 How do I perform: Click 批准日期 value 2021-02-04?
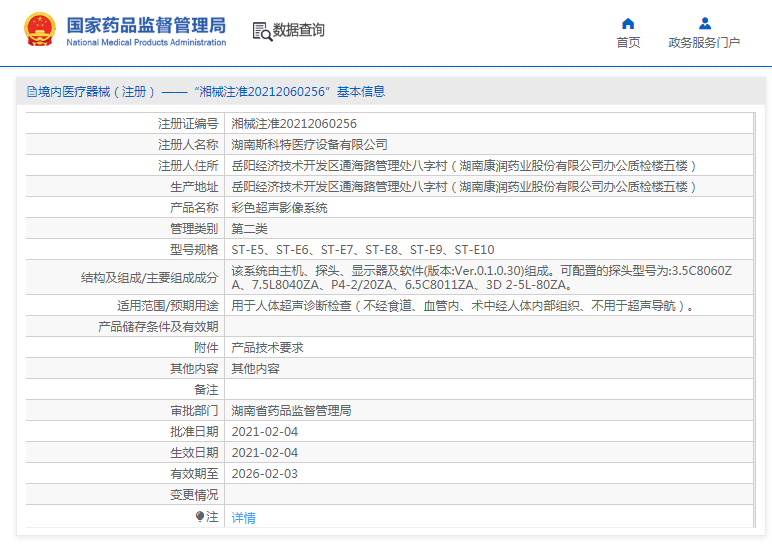[x=265, y=432]
